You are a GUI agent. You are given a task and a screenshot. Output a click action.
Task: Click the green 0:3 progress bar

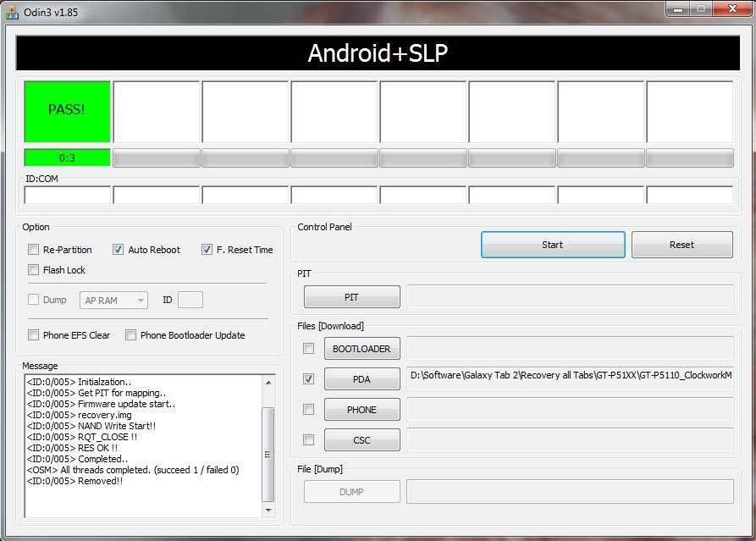coord(67,157)
